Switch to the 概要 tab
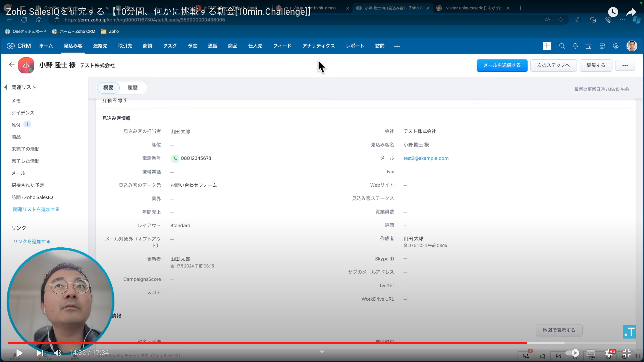 pyautogui.click(x=108, y=87)
